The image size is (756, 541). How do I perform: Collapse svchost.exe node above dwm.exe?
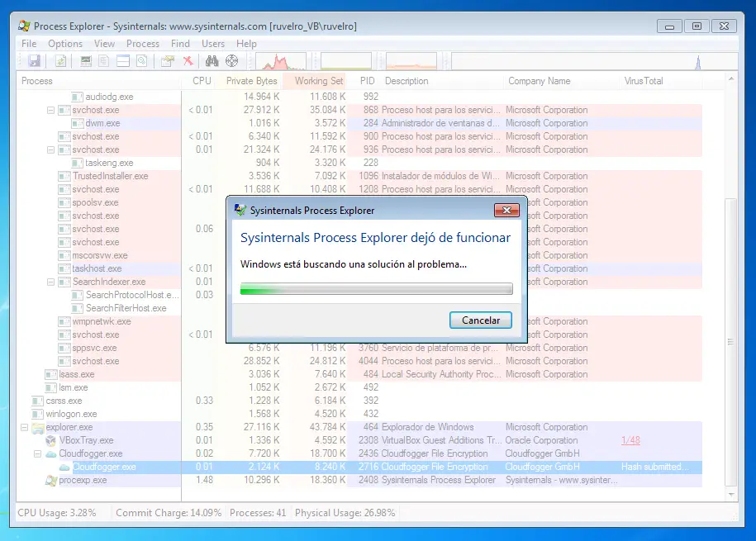tap(50, 111)
